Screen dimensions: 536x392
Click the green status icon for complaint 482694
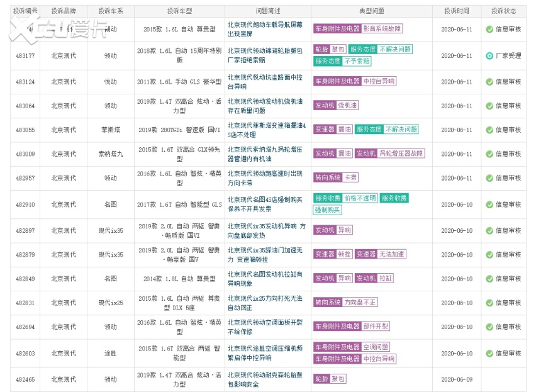click(x=489, y=327)
